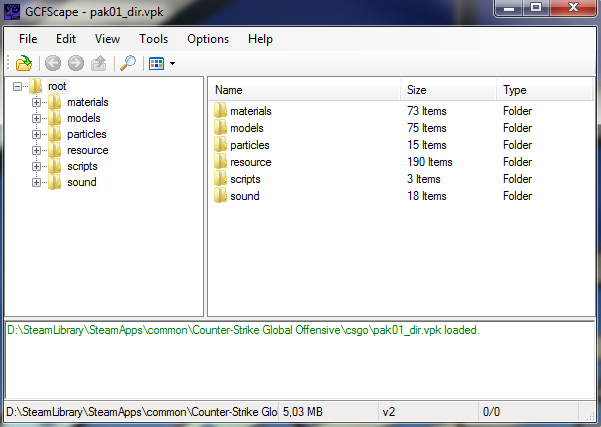Open the View menu
Screen dimensions: 601x427
(x=107, y=39)
